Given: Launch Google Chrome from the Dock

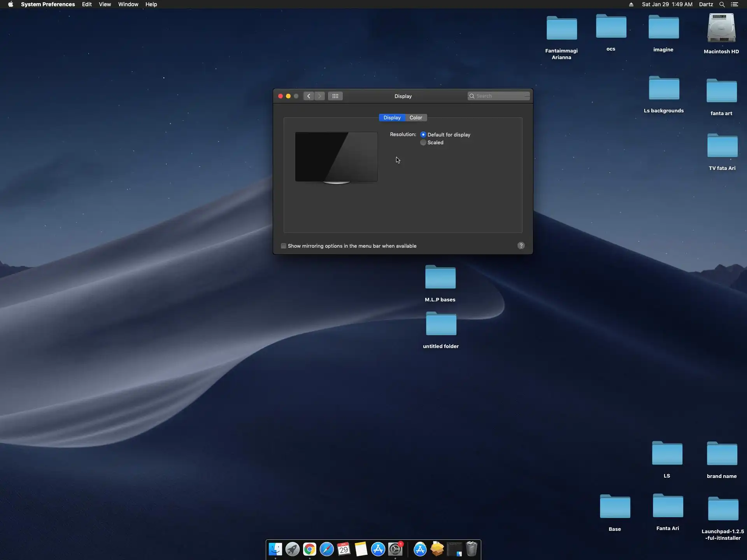Looking at the screenshot, I should point(310,549).
